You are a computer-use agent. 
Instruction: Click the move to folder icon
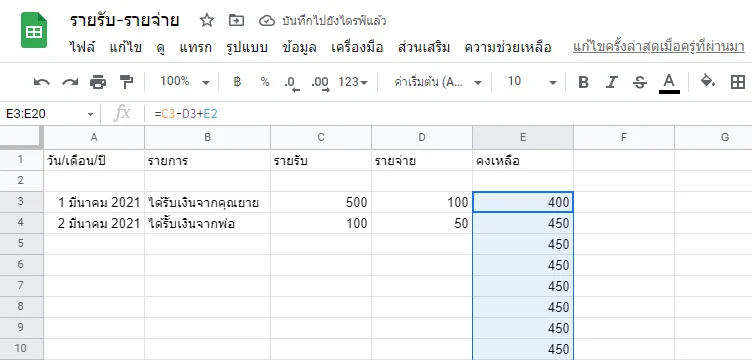(236, 20)
